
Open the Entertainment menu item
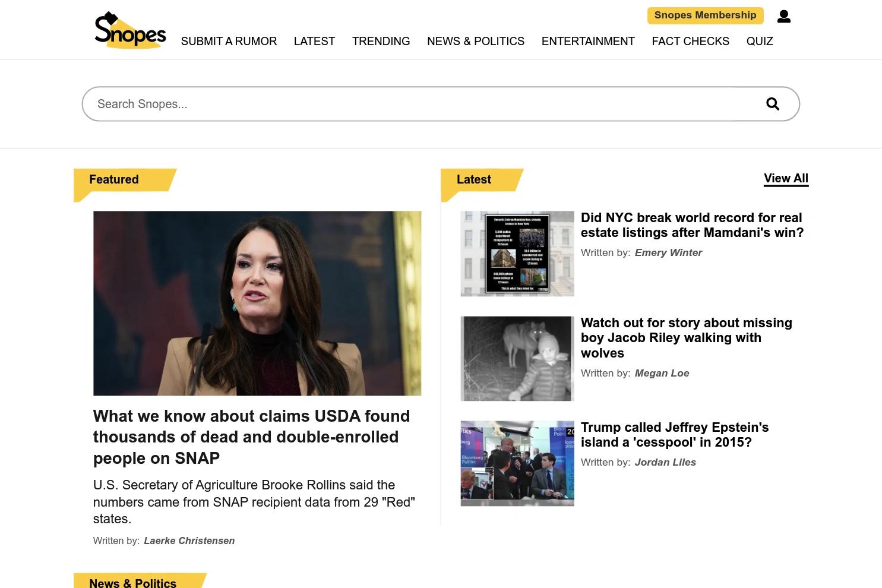pos(588,41)
